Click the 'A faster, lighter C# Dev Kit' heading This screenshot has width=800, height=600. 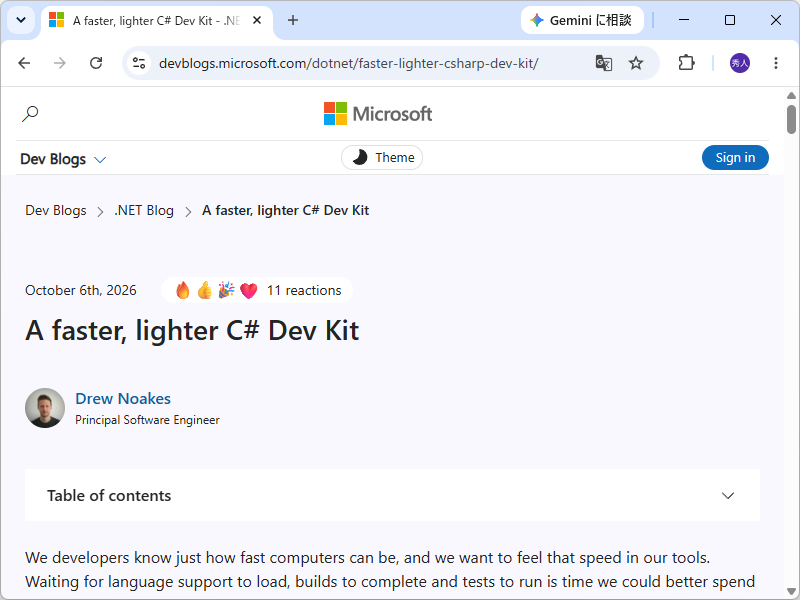click(192, 331)
